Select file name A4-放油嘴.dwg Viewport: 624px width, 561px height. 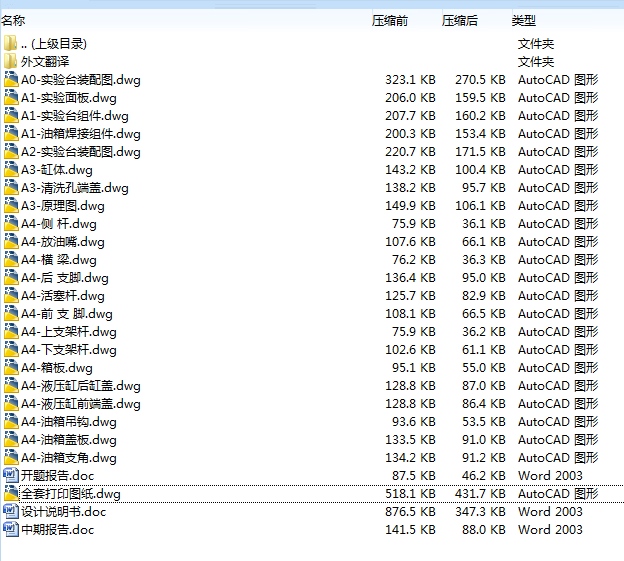(62, 242)
